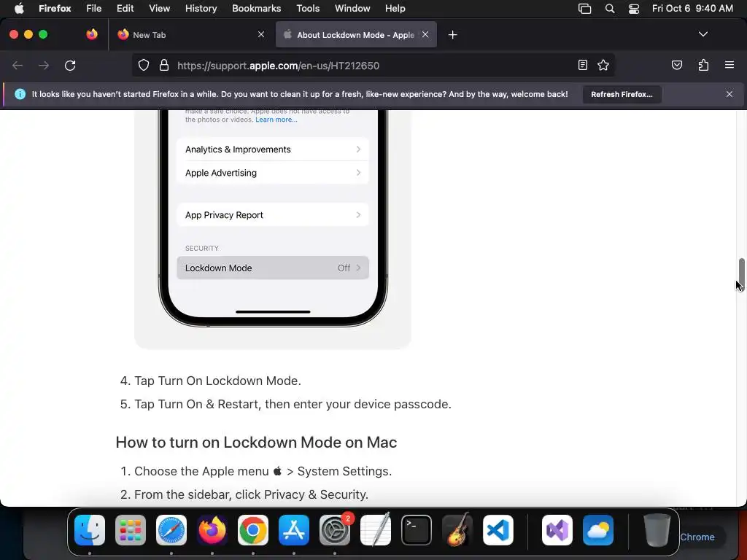Open the Firefox hamburger application menu

[729, 65]
